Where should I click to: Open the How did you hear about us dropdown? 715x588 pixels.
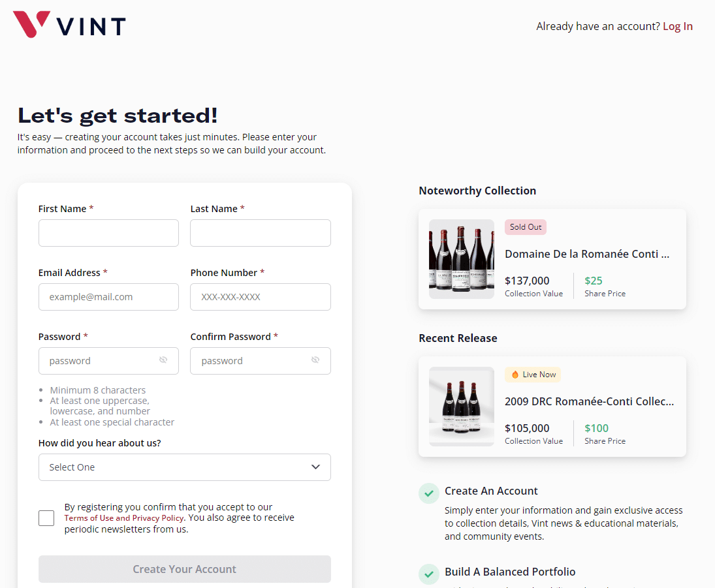click(185, 467)
